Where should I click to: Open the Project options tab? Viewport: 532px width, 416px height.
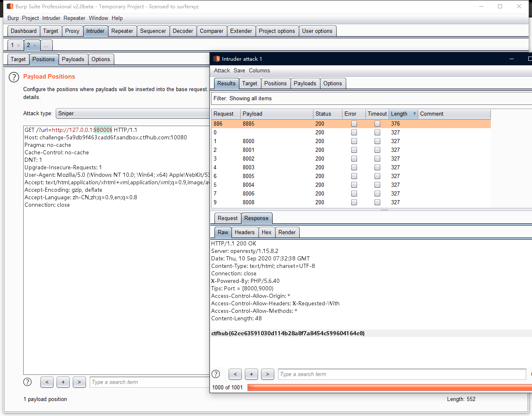click(277, 31)
